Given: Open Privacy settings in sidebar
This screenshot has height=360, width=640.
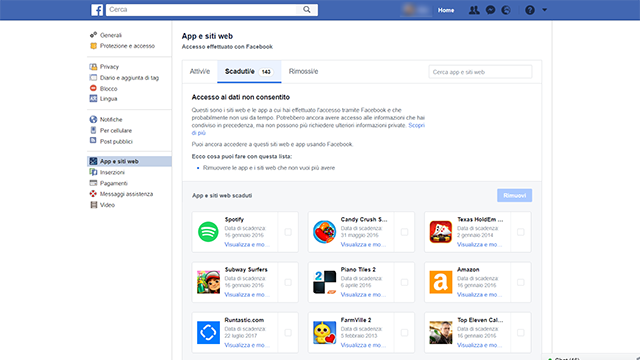Looking at the screenshot, I should 109,67.
